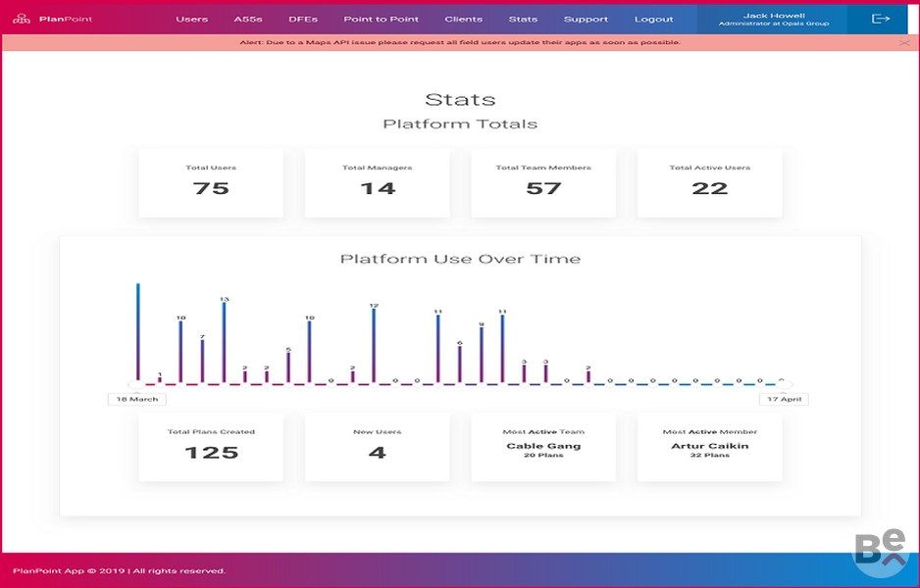Open the Clients page
Viewport: 920px width, 588px height.
(463, 19)
